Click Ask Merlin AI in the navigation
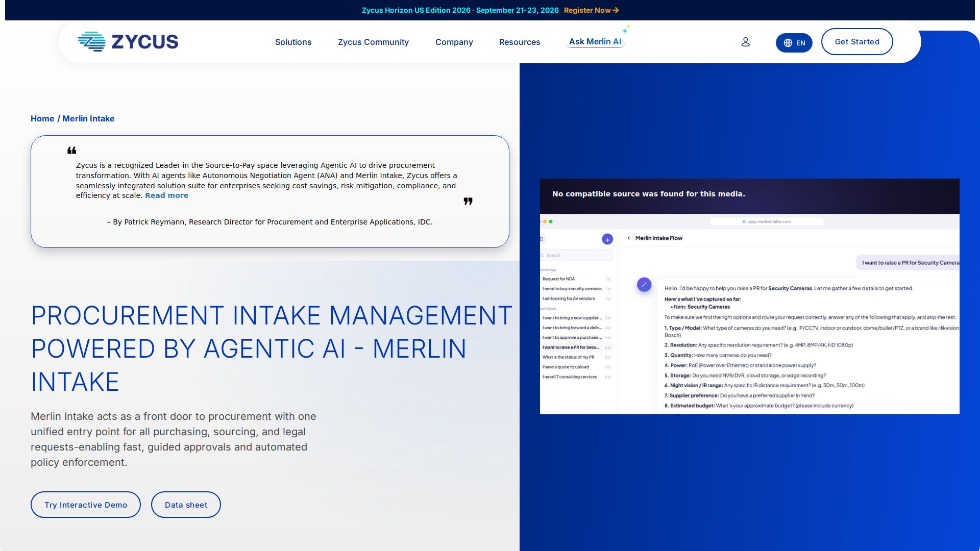The height and width of the screenshot is (551, 980). tap(595, 42)
